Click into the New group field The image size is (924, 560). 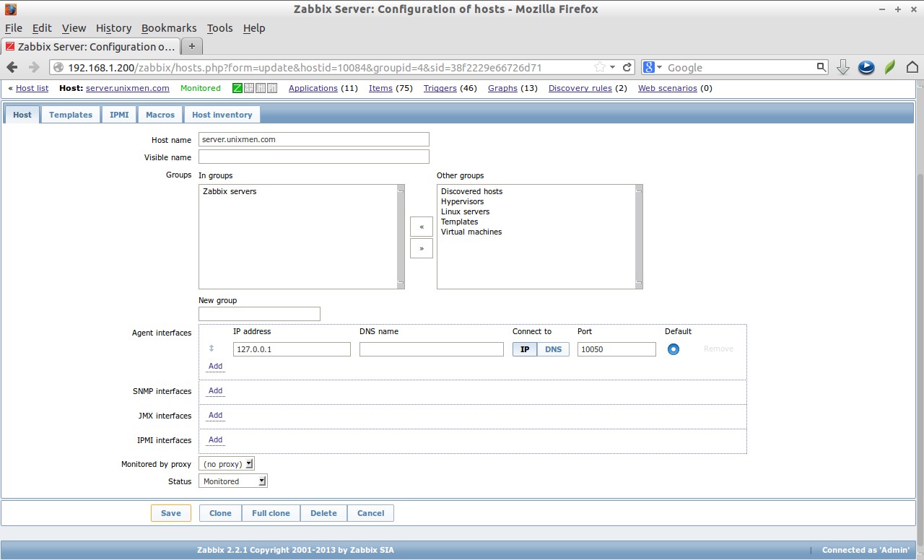(x=259, y=314)
